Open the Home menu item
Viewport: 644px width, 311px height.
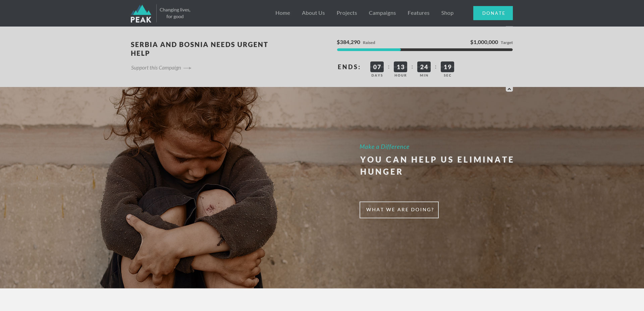point(283,13)
